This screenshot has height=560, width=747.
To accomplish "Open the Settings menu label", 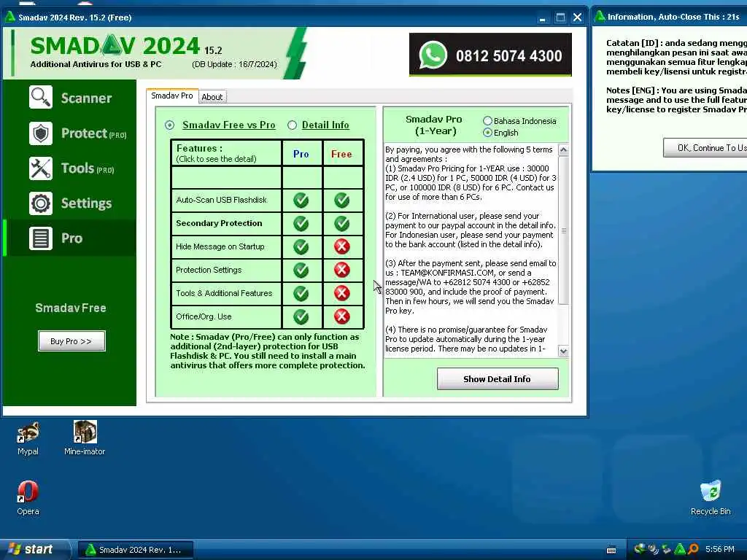I will [x=86, y=203].
